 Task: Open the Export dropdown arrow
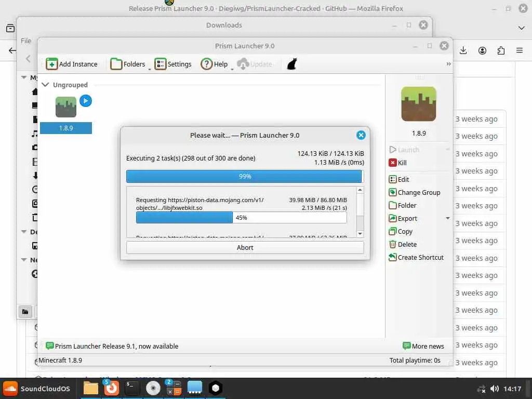point(447,219)
